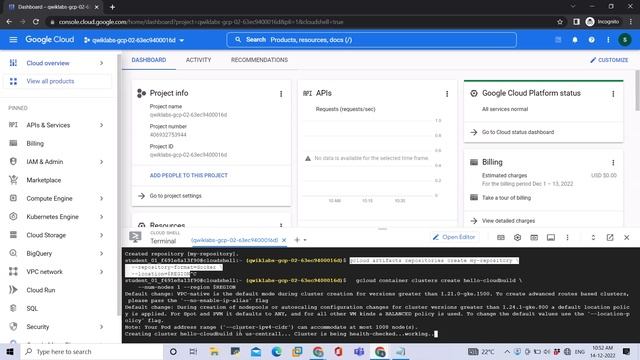The height and width of the screenshot is (360, 640).
Task: Expand Compute Engine submenu arrow
Action: click(102, 198)
